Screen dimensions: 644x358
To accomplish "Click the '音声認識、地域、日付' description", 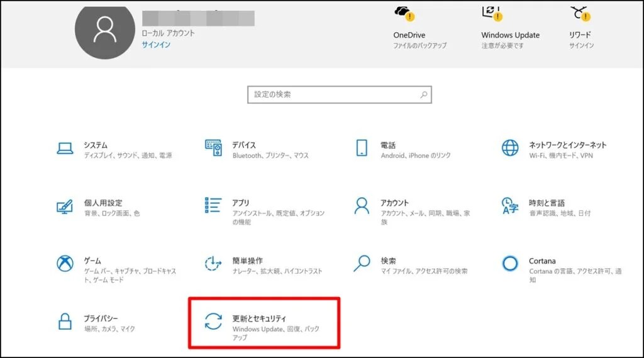I will (x=560, y=214).
